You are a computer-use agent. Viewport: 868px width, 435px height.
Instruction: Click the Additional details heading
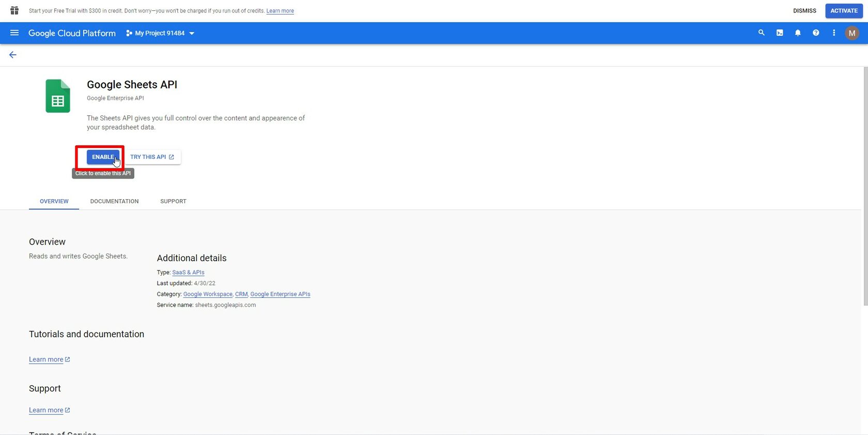click(192, 258)
